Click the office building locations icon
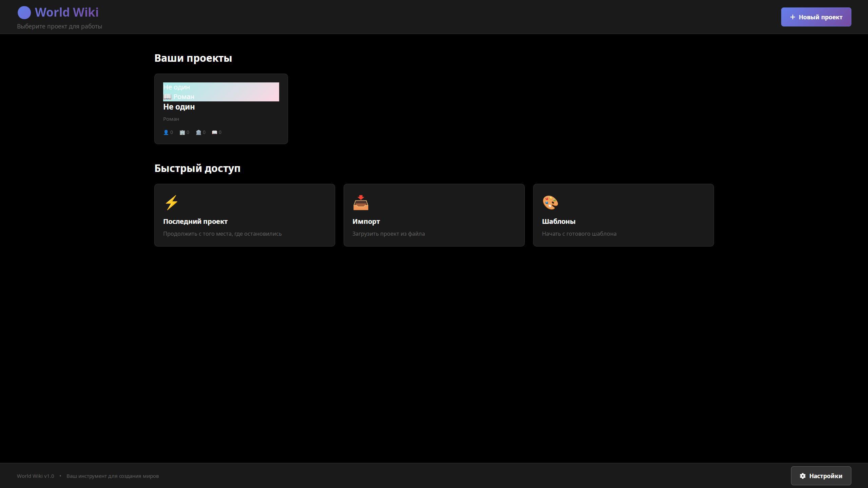This screenshot has width=868, height=488. 182,133
